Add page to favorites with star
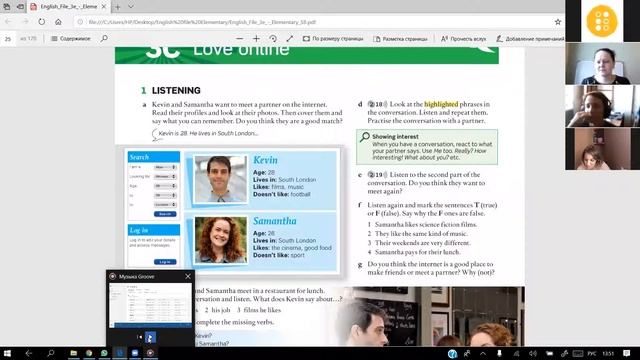Image resolution: width=640 pixels, height=360 pixels. [558, 22]
